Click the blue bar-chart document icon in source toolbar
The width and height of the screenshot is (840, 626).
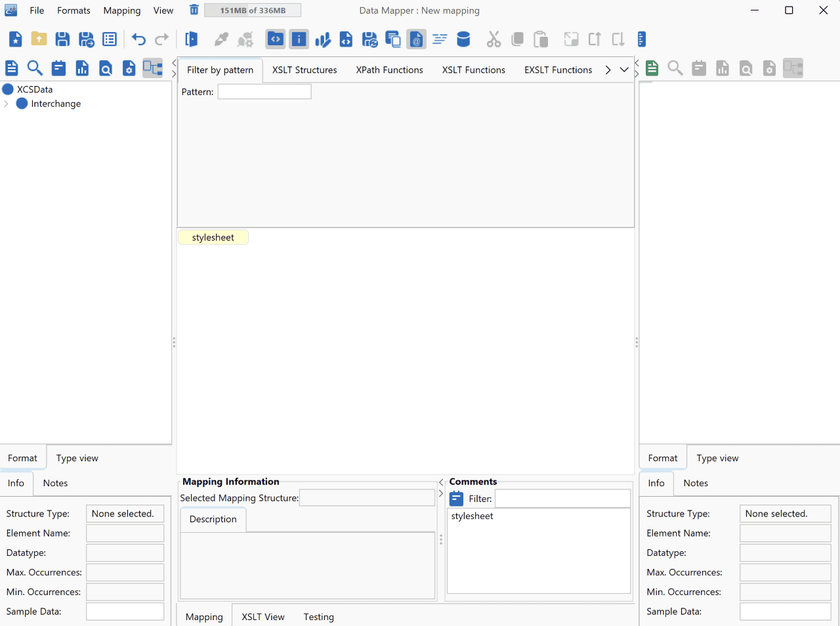pos(82,68)
